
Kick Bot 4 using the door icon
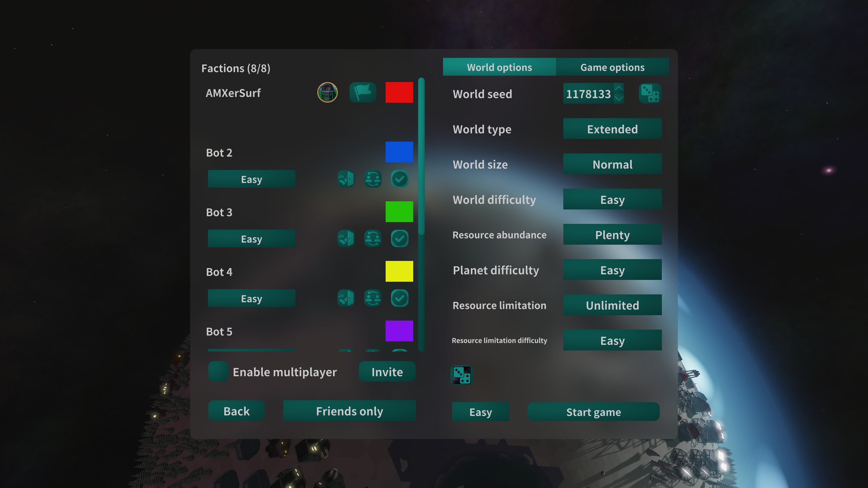(346, 298)
